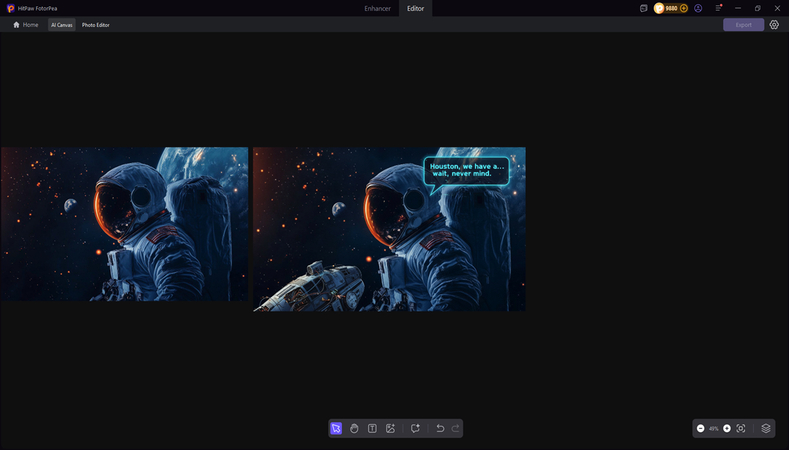
Task: Switch to the Enhancer tab
Action: pos(377,8)
